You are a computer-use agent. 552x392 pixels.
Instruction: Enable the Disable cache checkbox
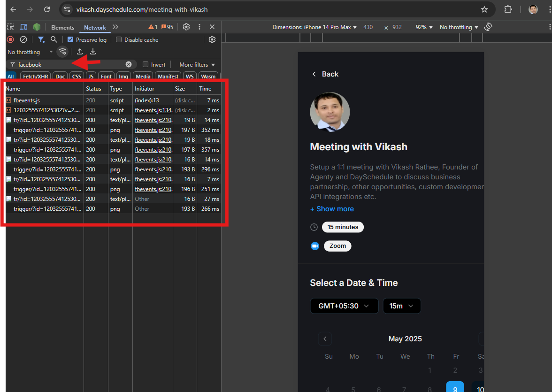click(x=119, y=39)
